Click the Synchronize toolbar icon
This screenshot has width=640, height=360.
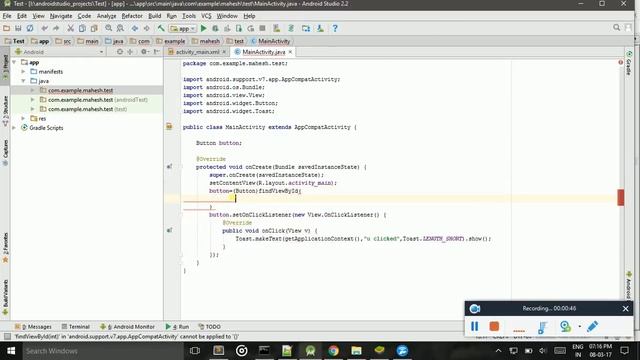pos(30,29)
